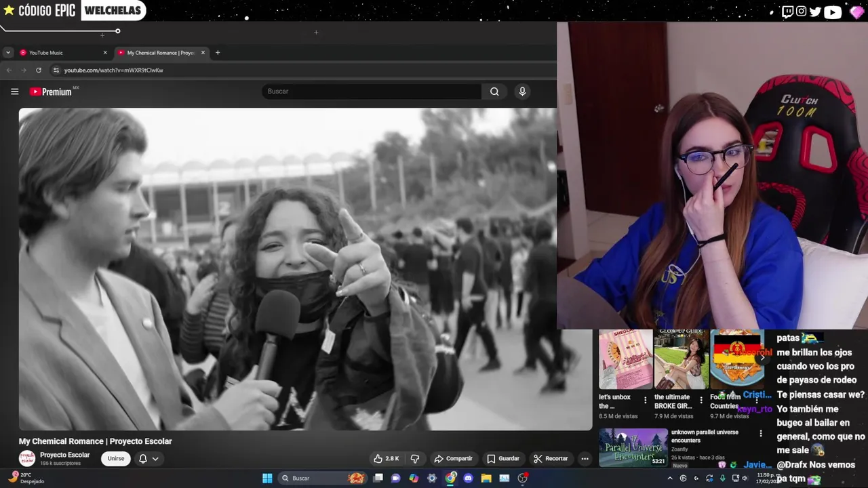Focus the Buscar search field on YouTube
868x488 pixels.
coord(372,91)
